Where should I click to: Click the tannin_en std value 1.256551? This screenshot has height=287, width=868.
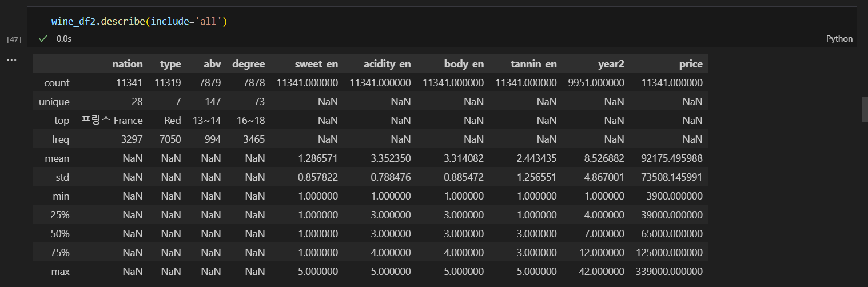[x=537, y=177]
